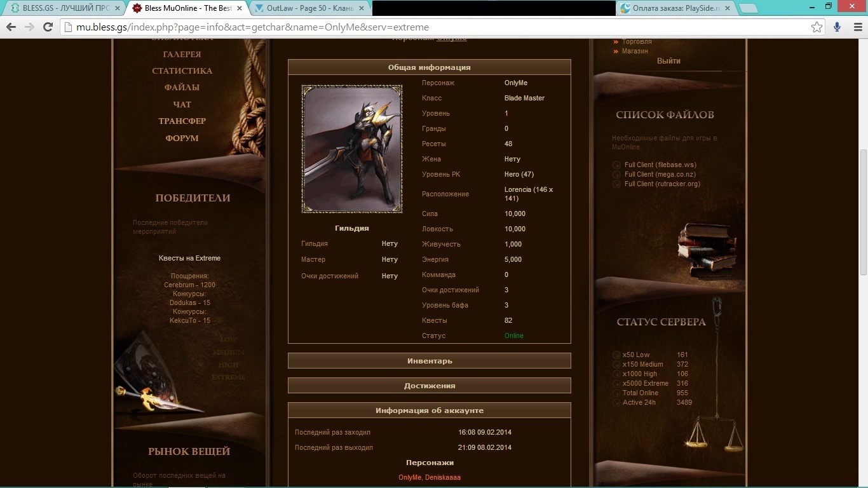Open the Торговля link
This screenshot has height=488, width=868.
click(637, 42)
